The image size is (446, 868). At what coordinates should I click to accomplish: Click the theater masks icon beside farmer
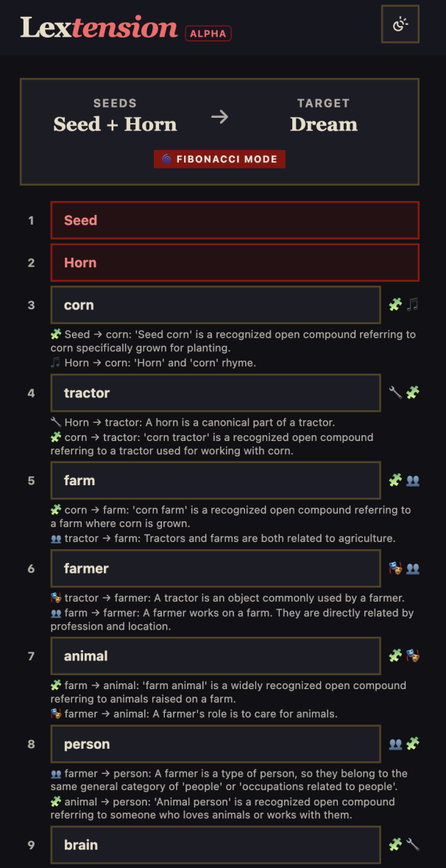pos(396,568)
